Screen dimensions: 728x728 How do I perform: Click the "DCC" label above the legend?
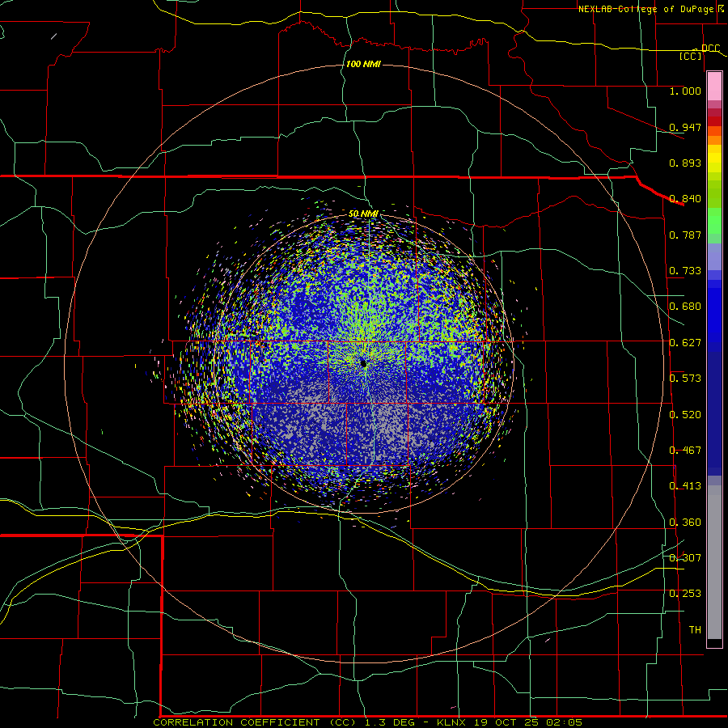710,49
